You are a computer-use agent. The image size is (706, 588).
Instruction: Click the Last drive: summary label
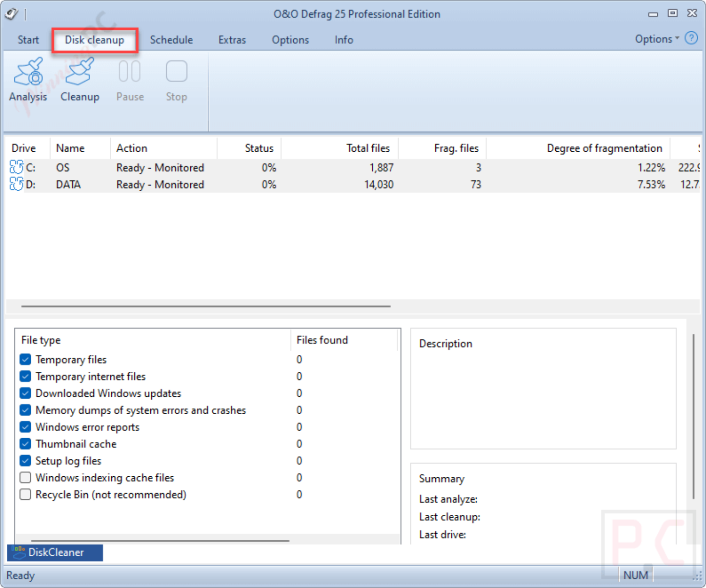pos(442,534)
